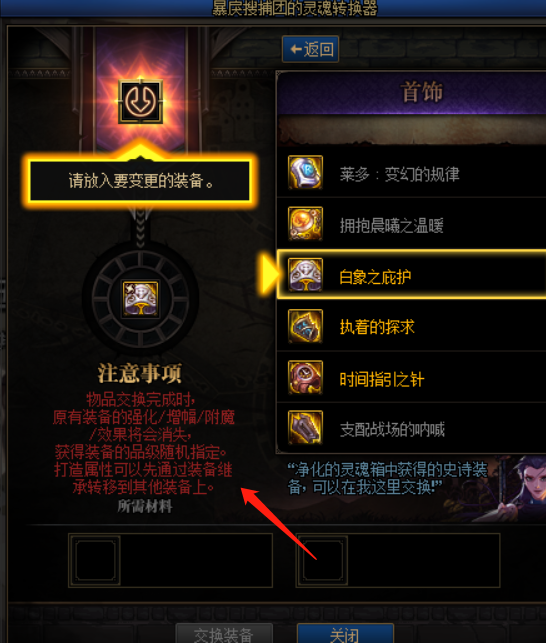Click the 交换装备 exchange button
The image size is (546, 643).
pyautogui.click(x=224, y=634)
